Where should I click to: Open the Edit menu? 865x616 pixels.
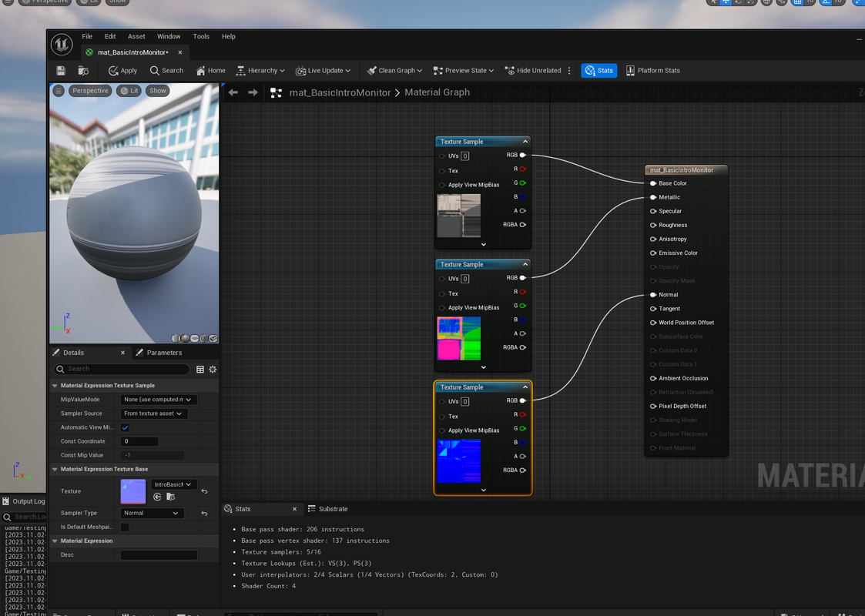click(110, 36)
